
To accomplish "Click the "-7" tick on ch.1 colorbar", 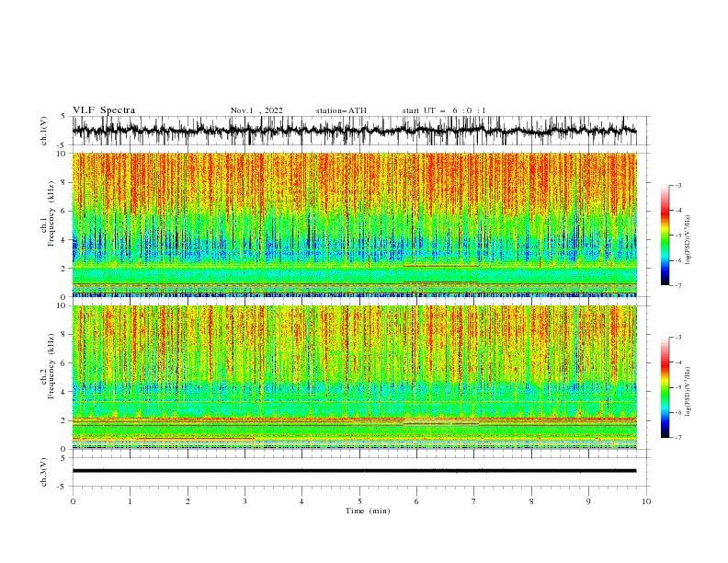I will point(678,285).
